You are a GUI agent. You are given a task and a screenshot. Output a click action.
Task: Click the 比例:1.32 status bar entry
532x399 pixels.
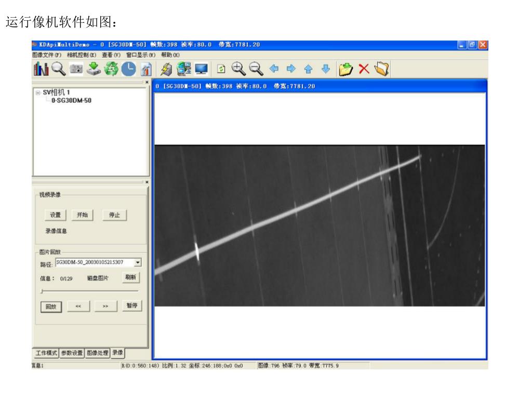[x=174, y=366]
